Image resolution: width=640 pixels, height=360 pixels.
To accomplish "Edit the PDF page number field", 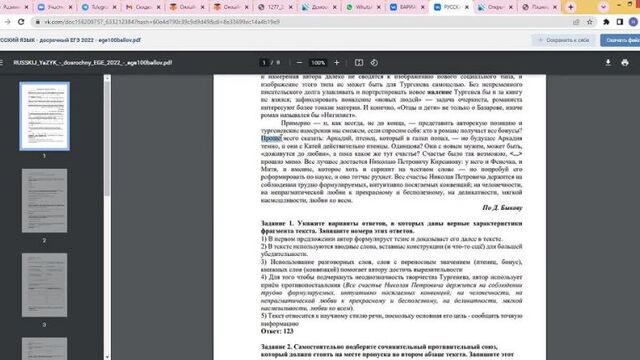I will tap(264, 63).
